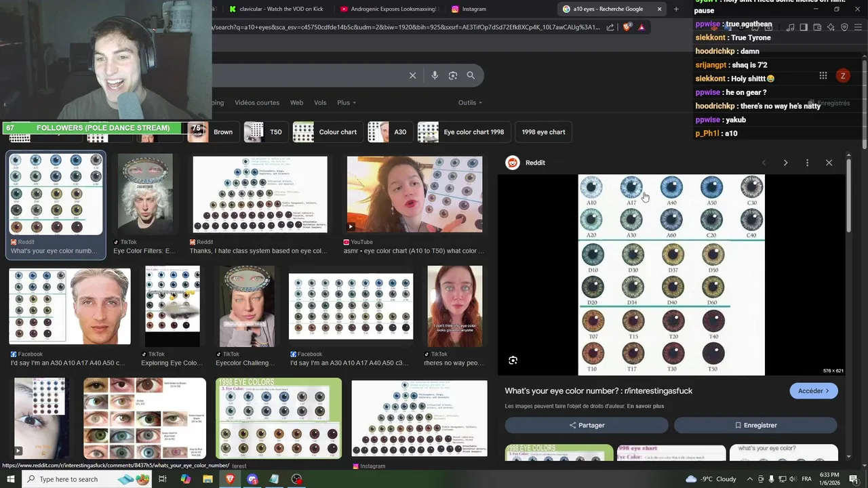Show hidden system tray icons
868x488 pixels.
coord(749,479)
